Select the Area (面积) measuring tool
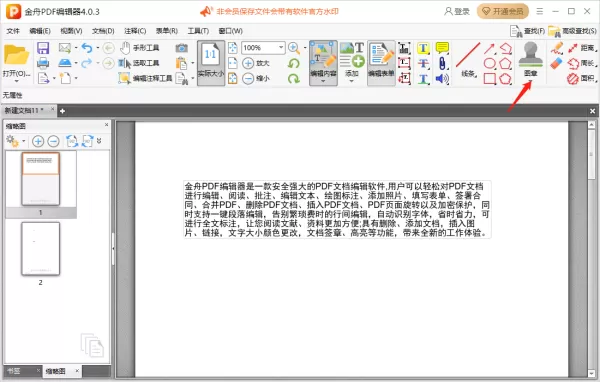600x382 pixels. [x=581, y=78]
